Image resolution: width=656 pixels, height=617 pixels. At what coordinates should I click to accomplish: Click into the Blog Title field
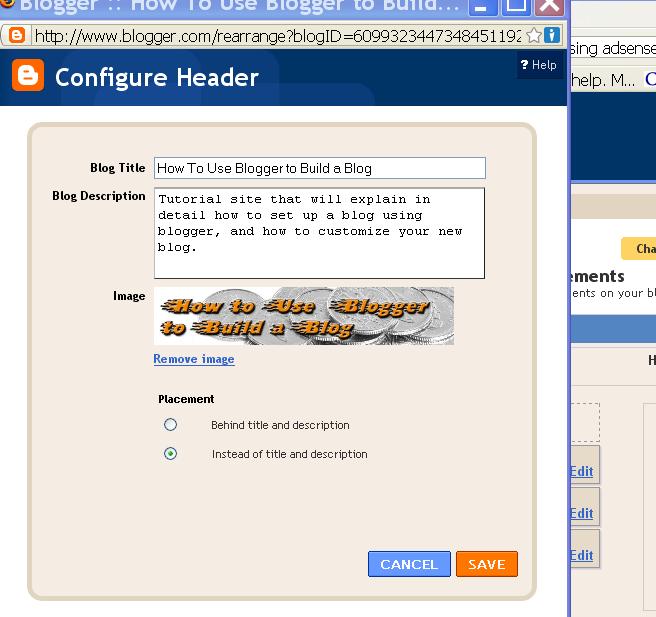pyautogui.click(x=320, y=168)
